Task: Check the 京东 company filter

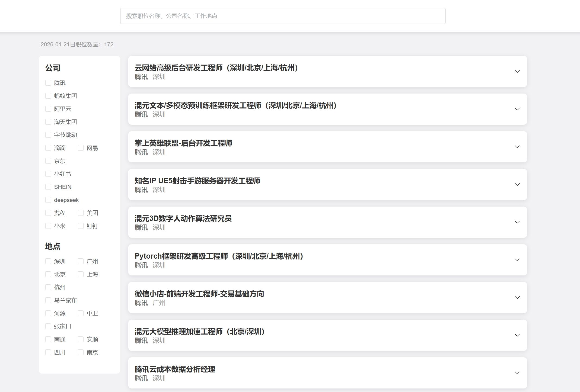Action: point(48,161)
